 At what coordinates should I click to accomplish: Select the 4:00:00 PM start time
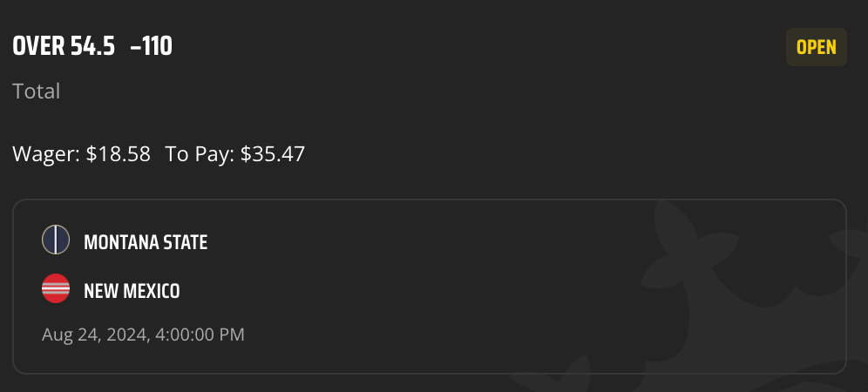click(x=199, y=335)
